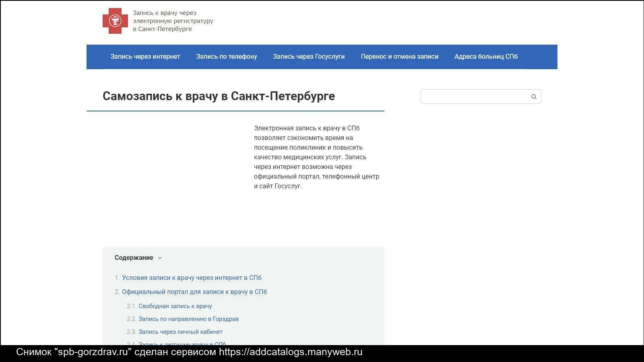Open link Официальный портал для записи к врачу
This screenshot has width=644, height=362.
point(194,292)
